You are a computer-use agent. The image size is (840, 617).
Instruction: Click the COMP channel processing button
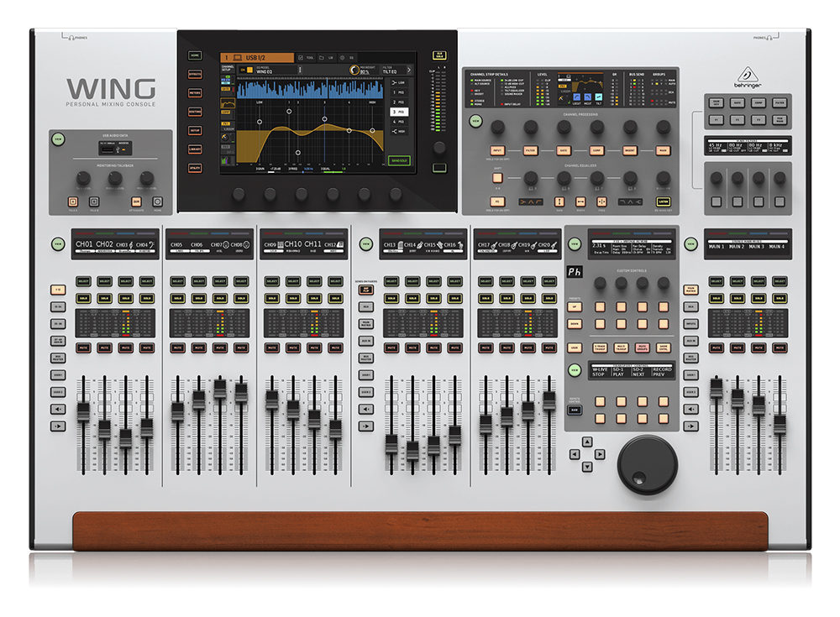(x=596, y=150)
